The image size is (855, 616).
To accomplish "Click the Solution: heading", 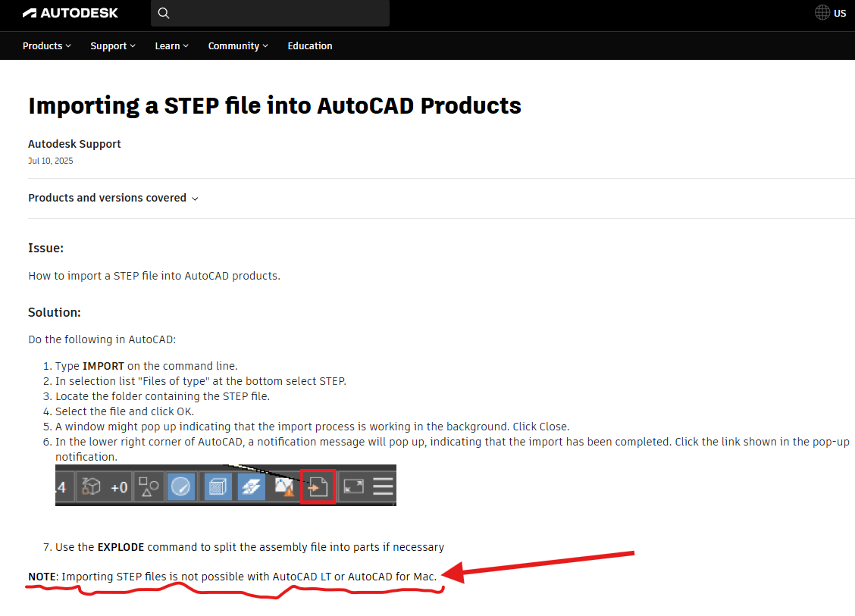I will pyautogui.click(x=55, y=312).
